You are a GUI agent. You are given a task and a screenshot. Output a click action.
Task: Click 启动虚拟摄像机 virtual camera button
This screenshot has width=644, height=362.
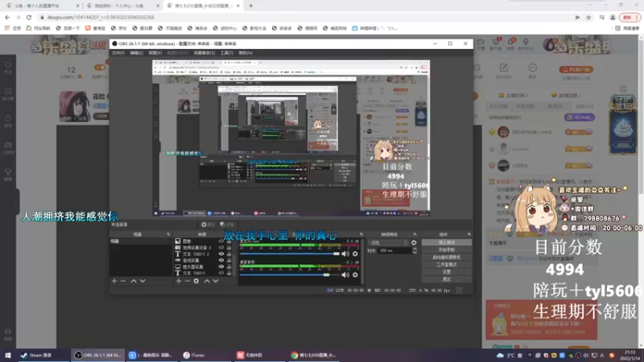447,257
